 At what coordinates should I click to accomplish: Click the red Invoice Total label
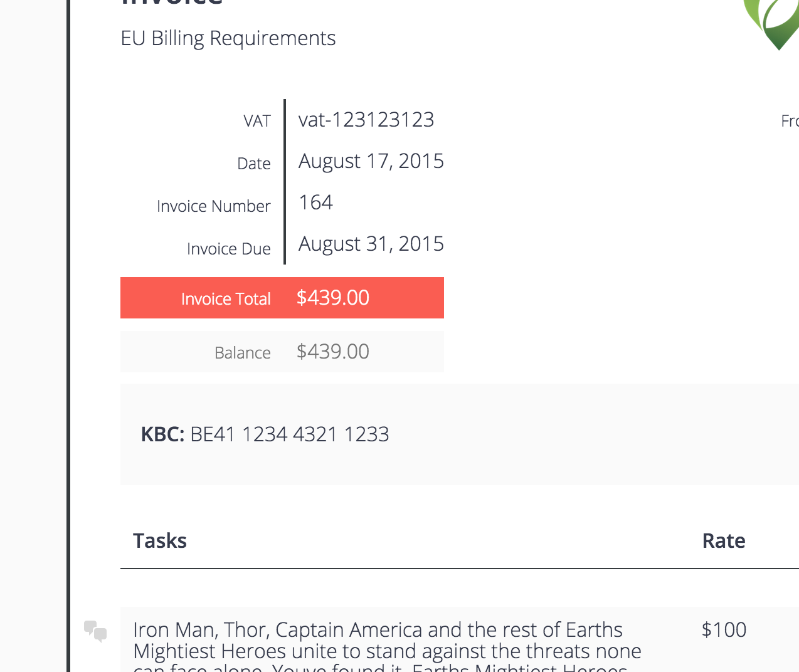click(226, 299)
